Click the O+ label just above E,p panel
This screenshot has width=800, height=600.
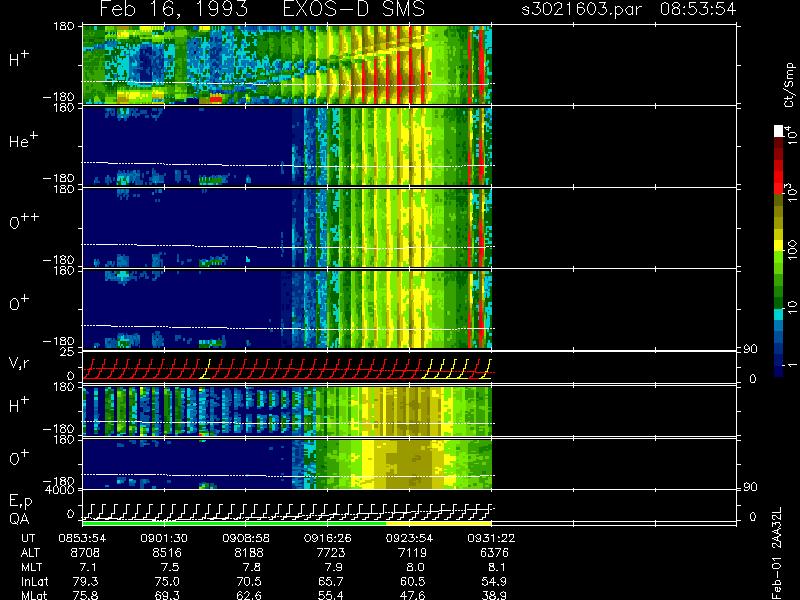[19, 458]
